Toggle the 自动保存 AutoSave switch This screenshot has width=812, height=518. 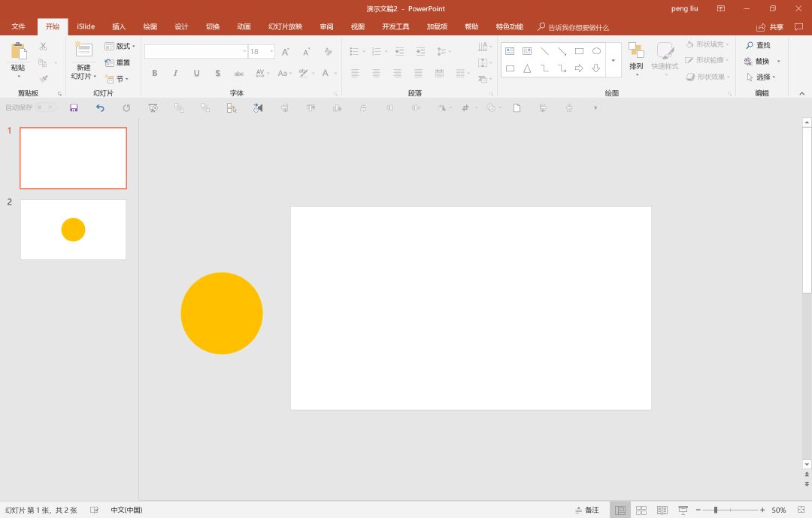[x=46, y=108]
